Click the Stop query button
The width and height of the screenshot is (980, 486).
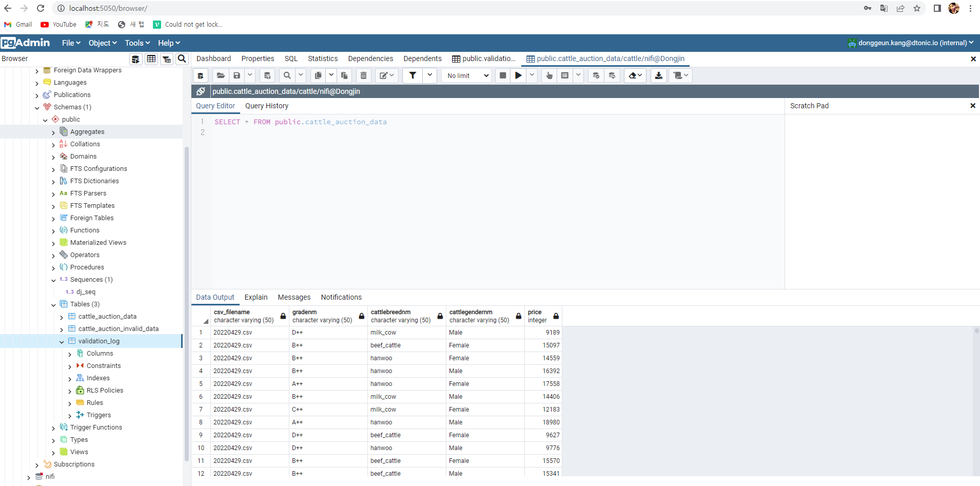503,75
